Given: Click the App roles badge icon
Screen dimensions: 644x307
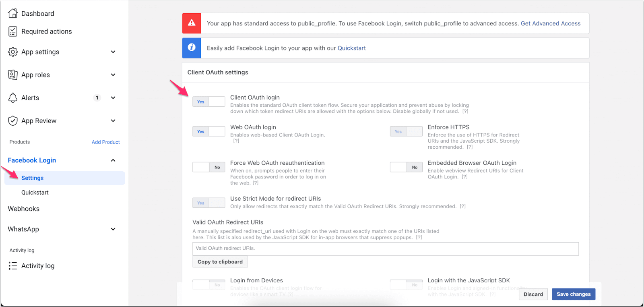Looking at the screenshot, I should 13,75.
